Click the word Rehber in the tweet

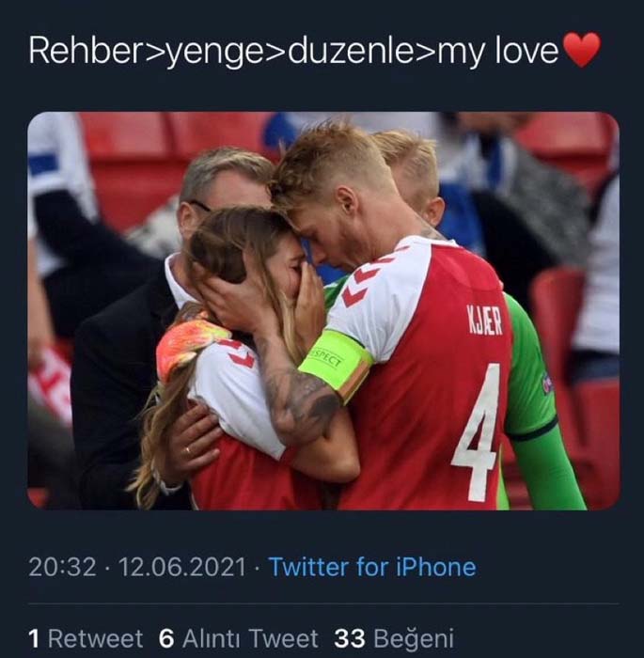coord(84,51)
